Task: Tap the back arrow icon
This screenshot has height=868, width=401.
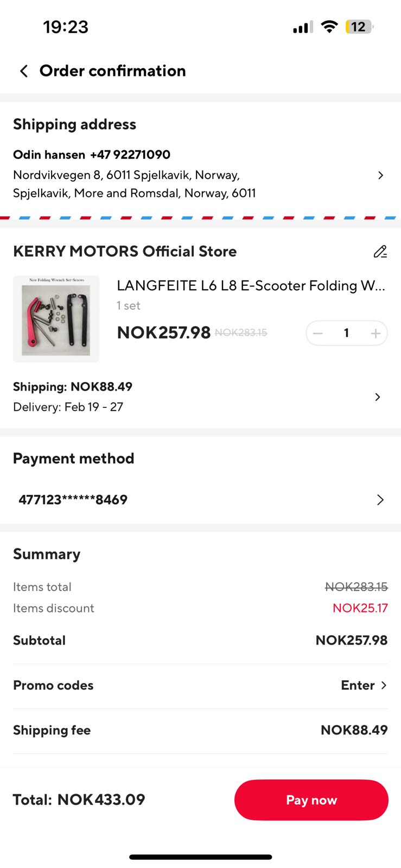Action: pos(23,71)
